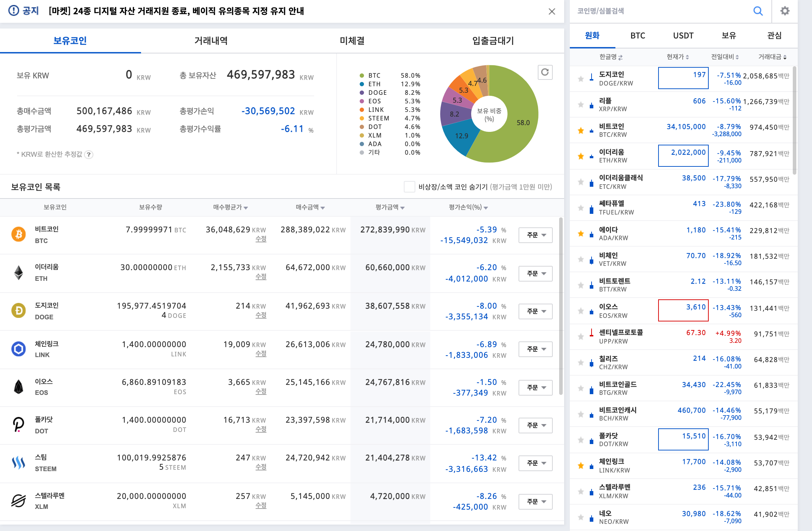Image resolution: width=812 pixels, height=531 pixels.
Task: Click the Bitcoin coin logo
Action: tap(19, 234)
